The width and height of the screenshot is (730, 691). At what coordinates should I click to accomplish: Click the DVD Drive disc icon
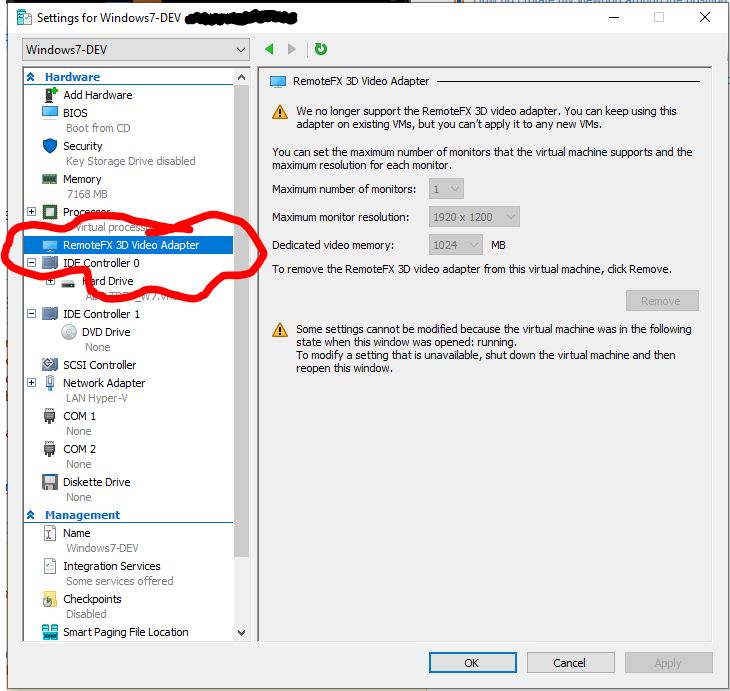(x=69, y=332)
